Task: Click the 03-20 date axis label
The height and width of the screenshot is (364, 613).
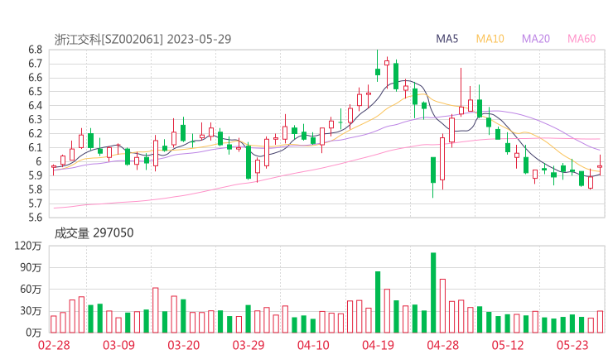Action: [184, 345]
